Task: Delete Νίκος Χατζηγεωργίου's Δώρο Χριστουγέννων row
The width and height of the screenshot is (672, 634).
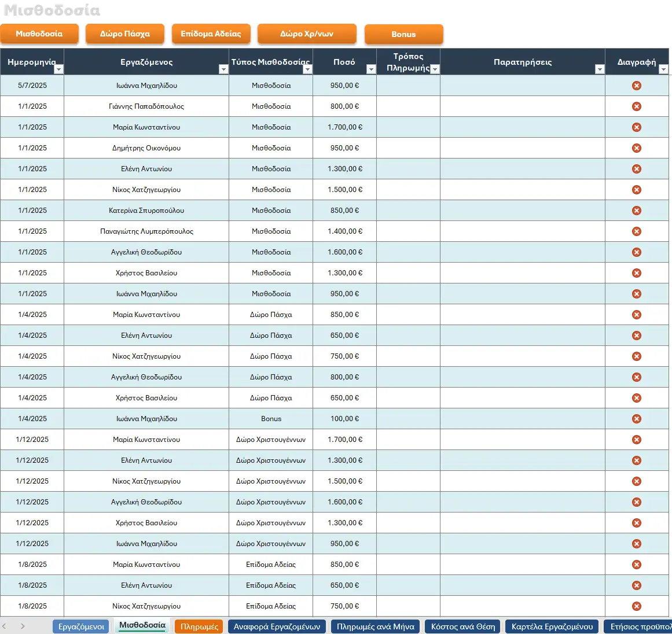Action: coord(637,481)
